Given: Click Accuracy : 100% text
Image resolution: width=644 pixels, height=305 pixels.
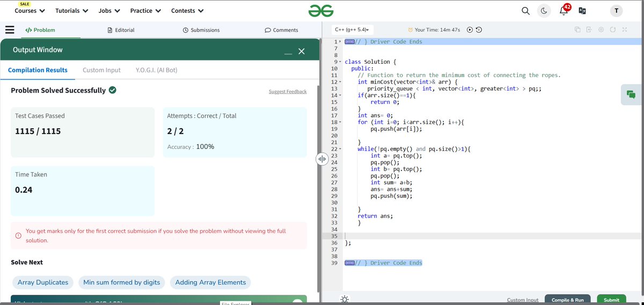Looking at the screenshot, I should [x=191, y=146].
